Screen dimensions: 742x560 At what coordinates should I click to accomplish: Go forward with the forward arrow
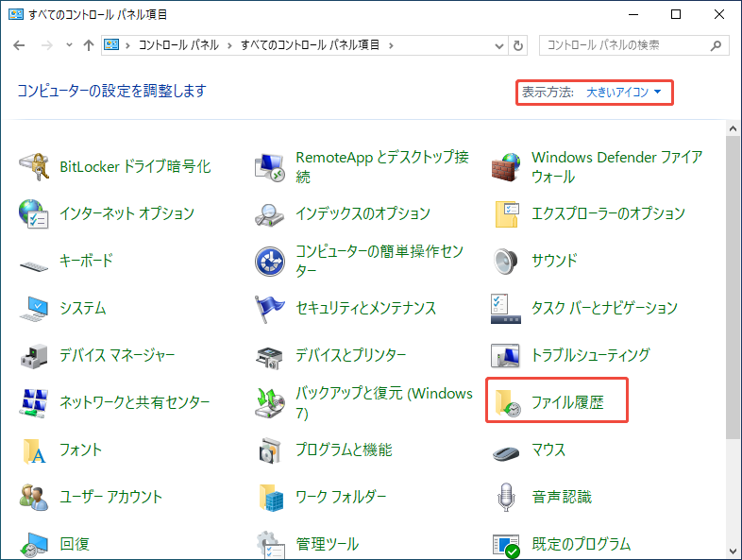(x=47, y=45)
